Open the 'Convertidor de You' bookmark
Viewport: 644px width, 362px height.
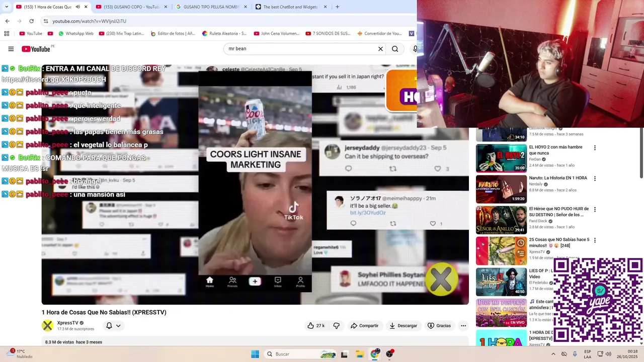[x=379, y=34]
